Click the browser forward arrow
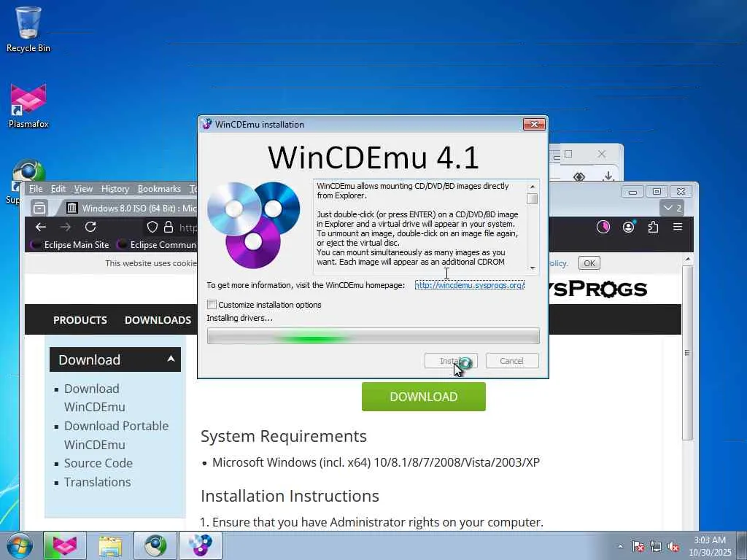 point(66,227)
